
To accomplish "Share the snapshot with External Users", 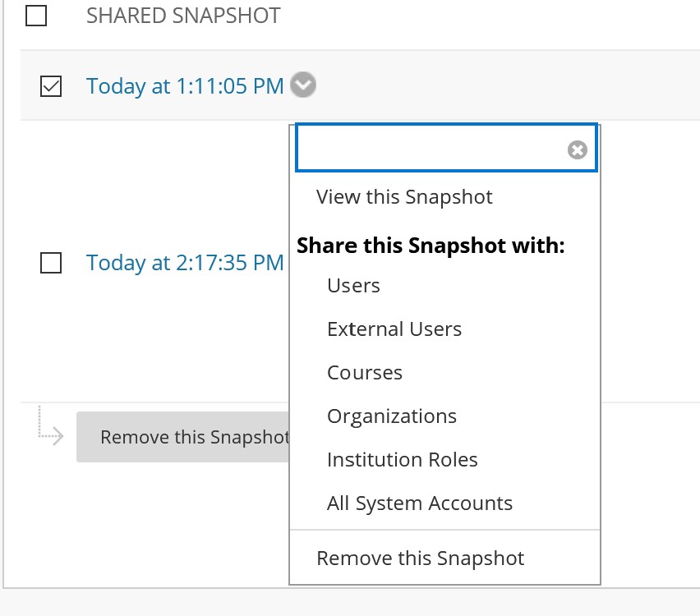I will (394, 329).
